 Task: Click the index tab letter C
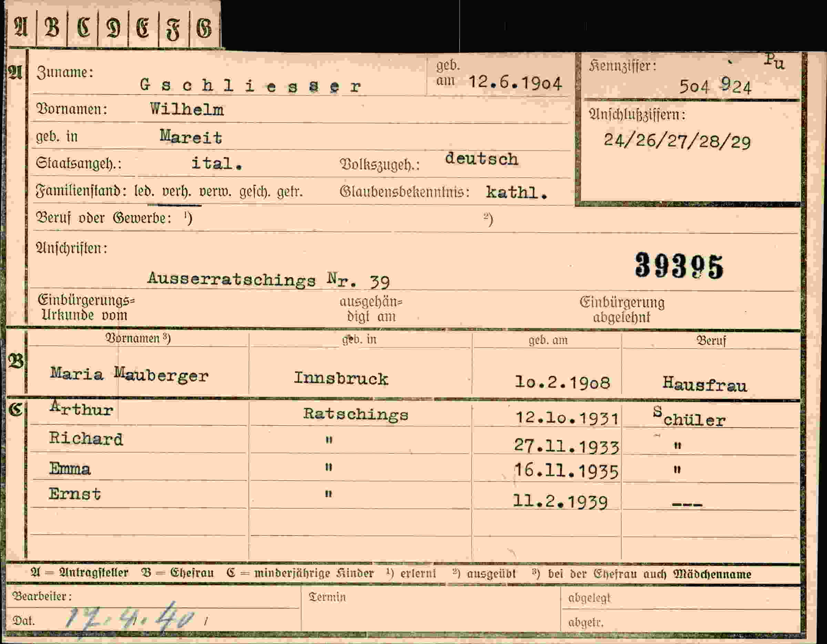click(83, 28)
